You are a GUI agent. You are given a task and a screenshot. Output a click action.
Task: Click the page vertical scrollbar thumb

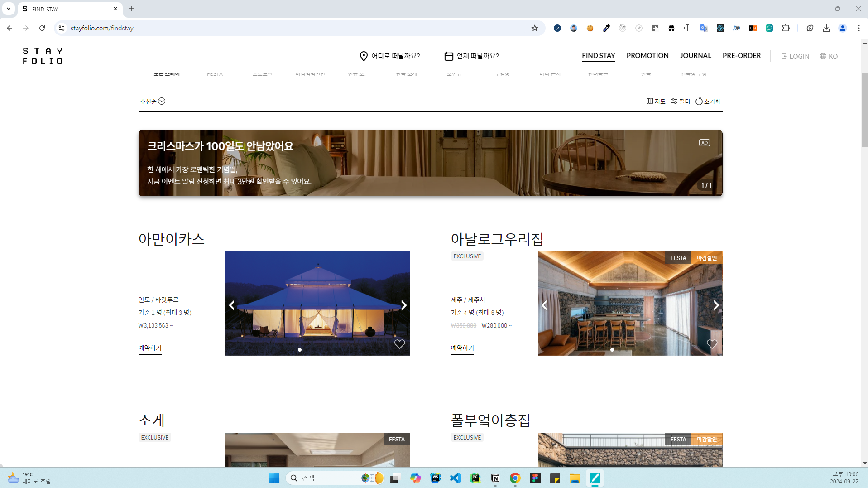pos(864,109)
